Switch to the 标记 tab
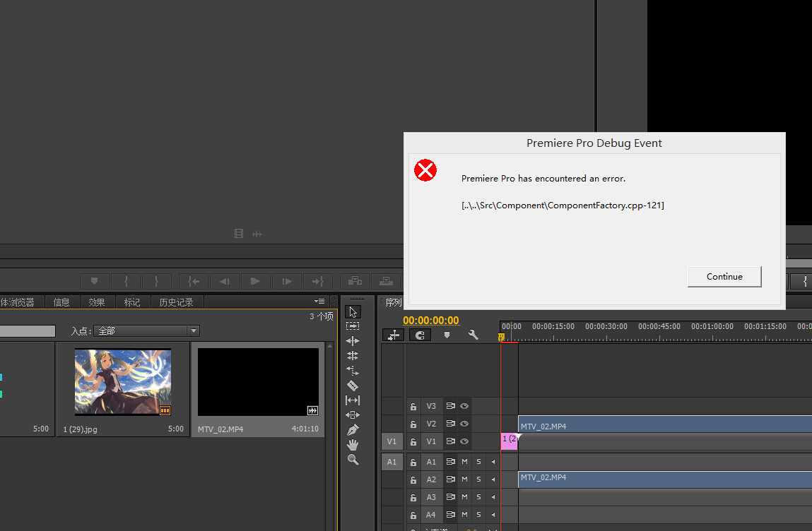This screenshot has width=812, height=531. pyautogui.click(x=132, y=302)
